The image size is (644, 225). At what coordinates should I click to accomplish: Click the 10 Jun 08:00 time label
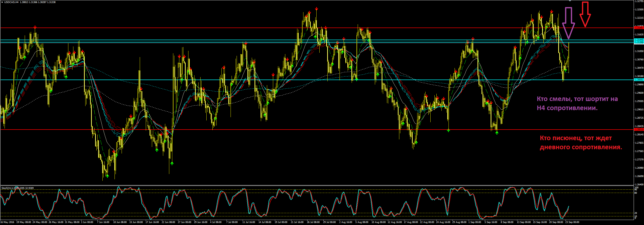coord(120,222)
